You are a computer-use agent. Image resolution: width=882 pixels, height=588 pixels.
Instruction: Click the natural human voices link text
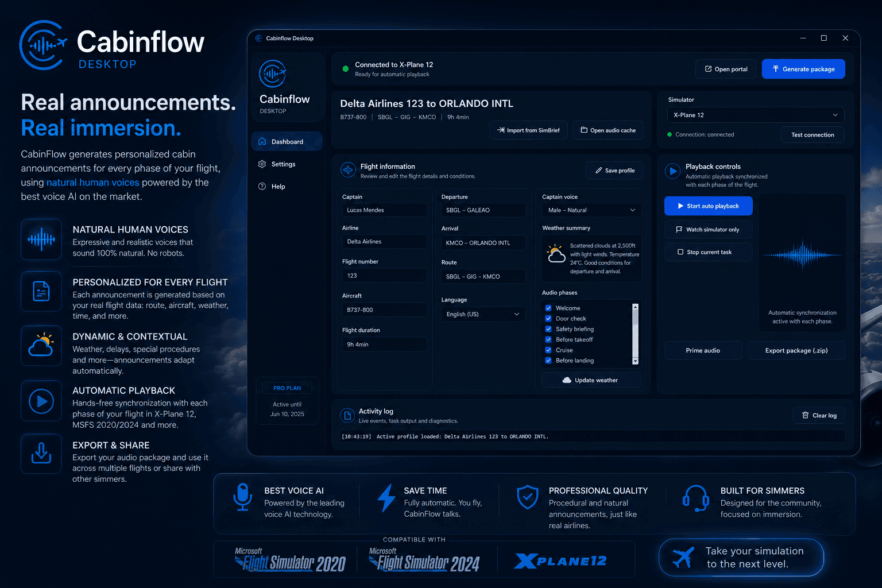coord(93,183)
